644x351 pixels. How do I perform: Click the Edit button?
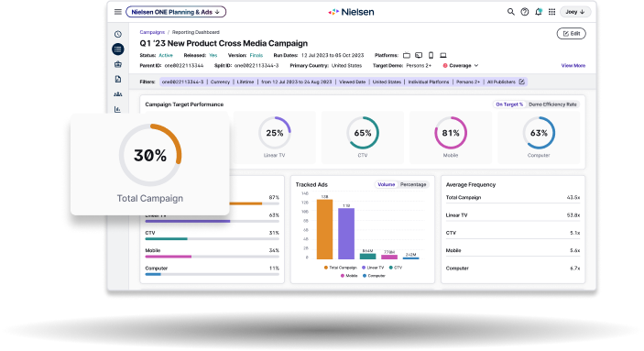[572, 34]
